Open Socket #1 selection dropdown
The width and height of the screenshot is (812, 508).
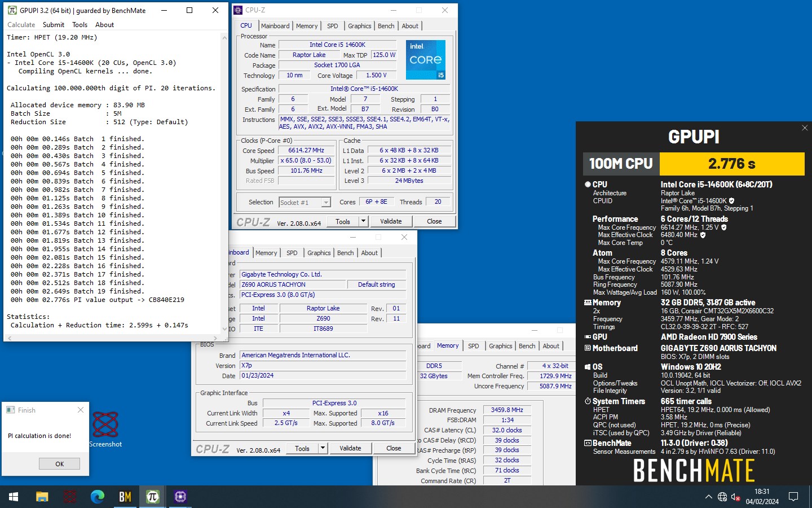[x=304, y=202]
